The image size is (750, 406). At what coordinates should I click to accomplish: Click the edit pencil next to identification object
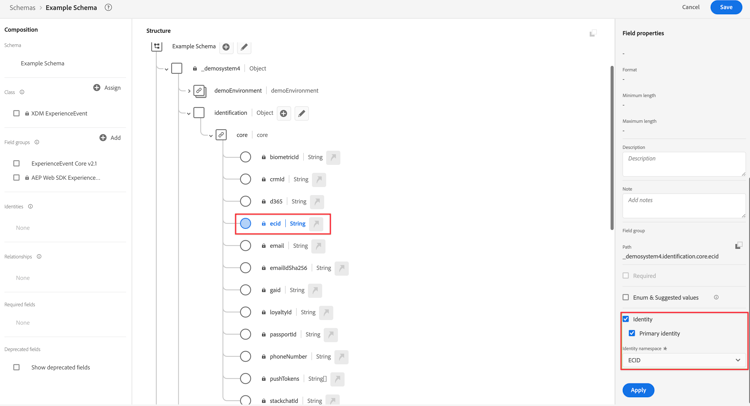(x=302, y=113)
